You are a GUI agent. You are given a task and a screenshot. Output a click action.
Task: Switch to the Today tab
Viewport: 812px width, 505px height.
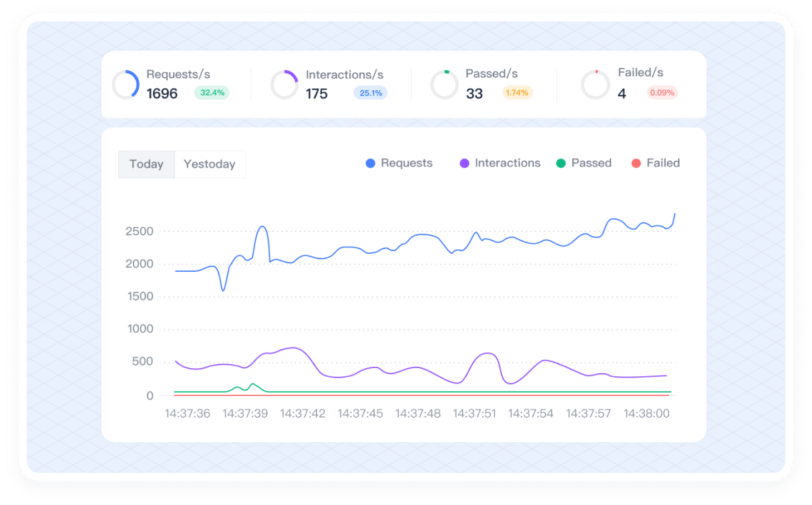[146, 164]
